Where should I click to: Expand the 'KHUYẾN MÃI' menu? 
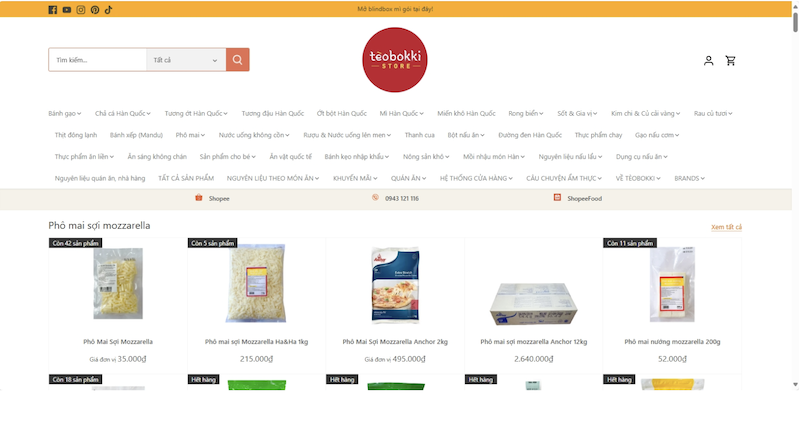point(355,178)
